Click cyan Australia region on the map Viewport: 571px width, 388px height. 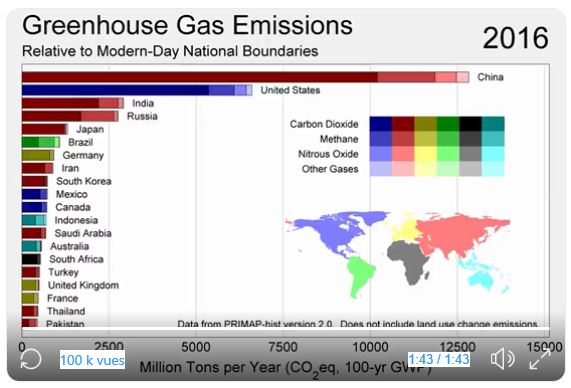(480, 280)
